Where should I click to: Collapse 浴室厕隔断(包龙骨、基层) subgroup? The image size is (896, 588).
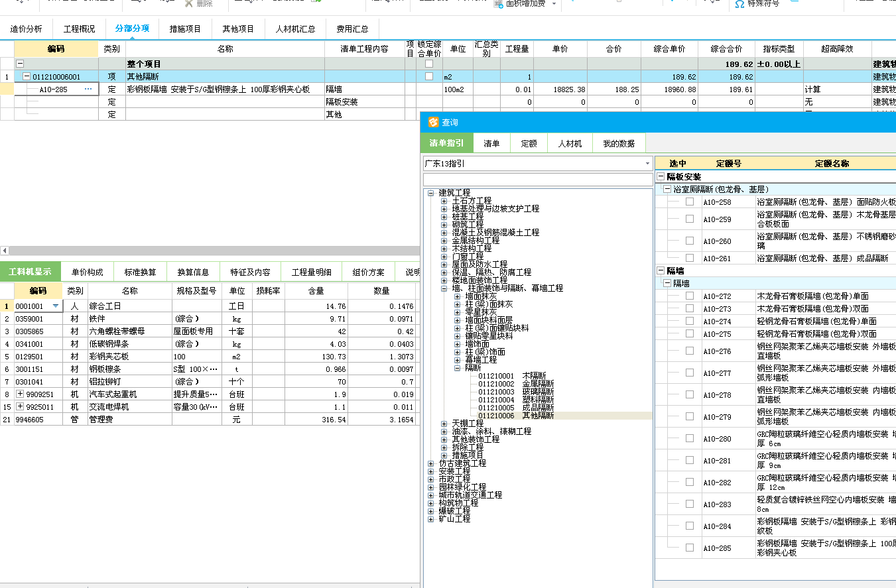pos(667,189)
